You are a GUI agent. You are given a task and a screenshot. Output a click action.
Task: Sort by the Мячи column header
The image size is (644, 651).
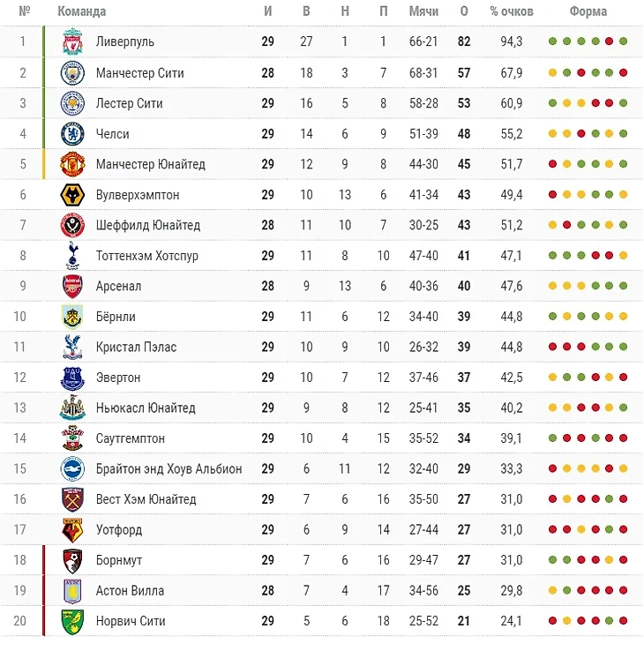tap(423, 11)
